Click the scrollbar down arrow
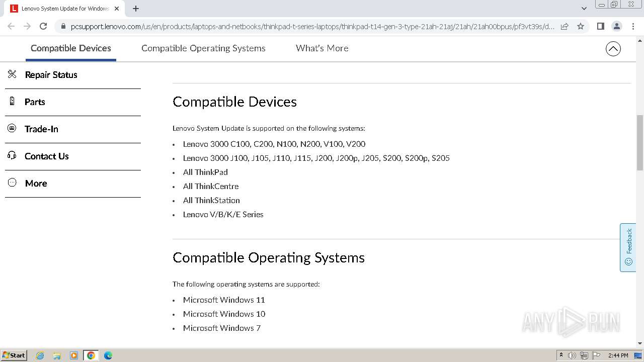The image size is (644, 362). point(640,343)
